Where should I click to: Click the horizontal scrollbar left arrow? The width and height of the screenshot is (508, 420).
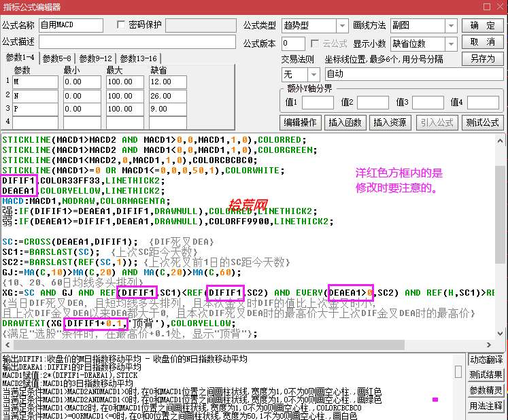click(7, 345)
